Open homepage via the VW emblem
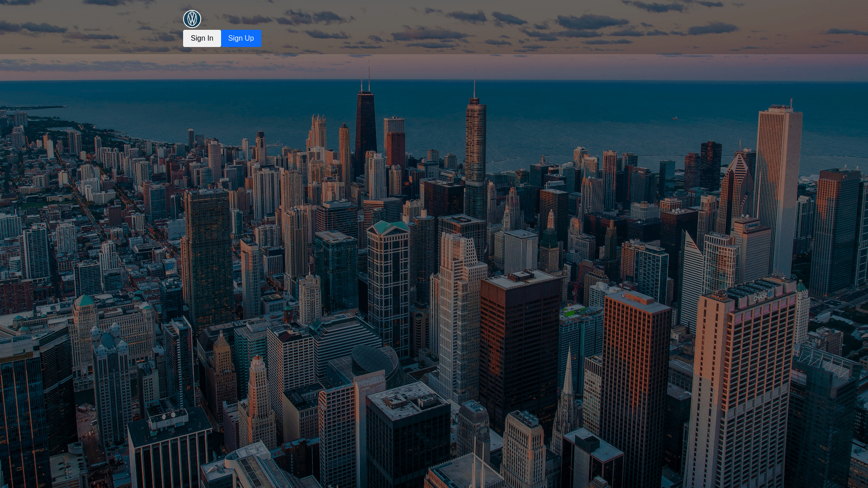 click(x=192, y=19)
